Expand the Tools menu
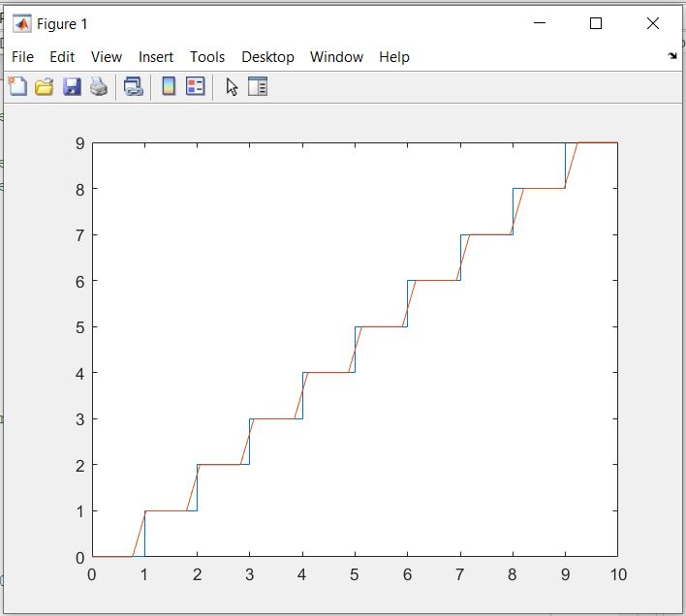This screenshot has width=686, height=616. tap(207, 57)
